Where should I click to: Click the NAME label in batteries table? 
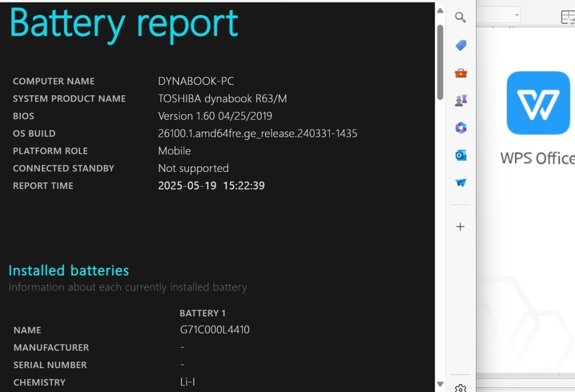(27, 330)
